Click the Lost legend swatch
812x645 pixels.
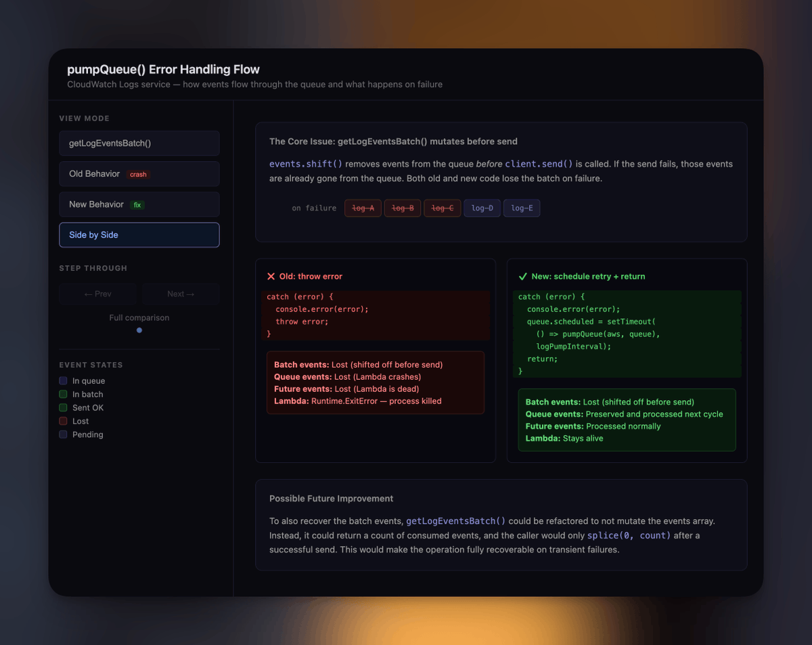click(63, 421)
